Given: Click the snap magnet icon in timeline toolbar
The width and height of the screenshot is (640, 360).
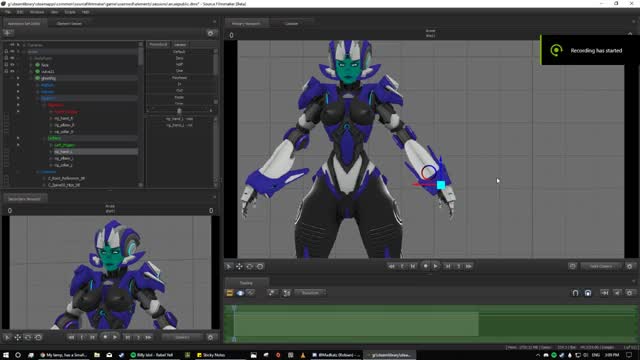Looking at the screenshot, I should click(x=575, y=293).
